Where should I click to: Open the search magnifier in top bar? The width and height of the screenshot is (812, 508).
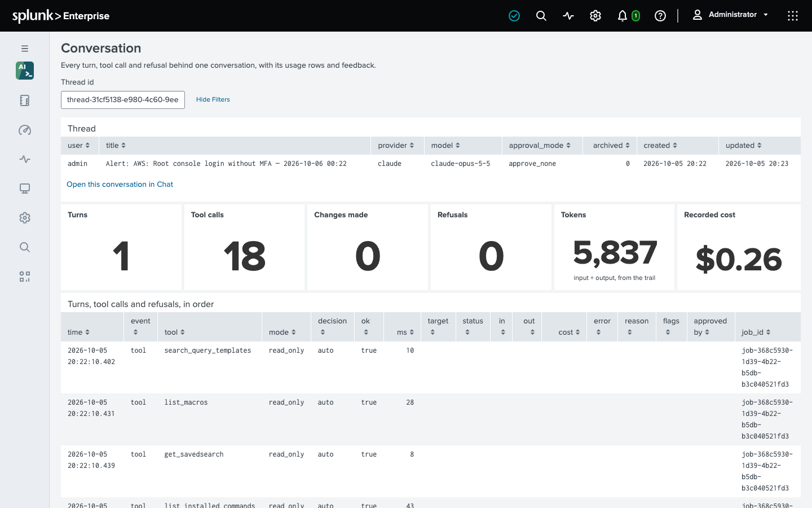[x=541, y=16]
